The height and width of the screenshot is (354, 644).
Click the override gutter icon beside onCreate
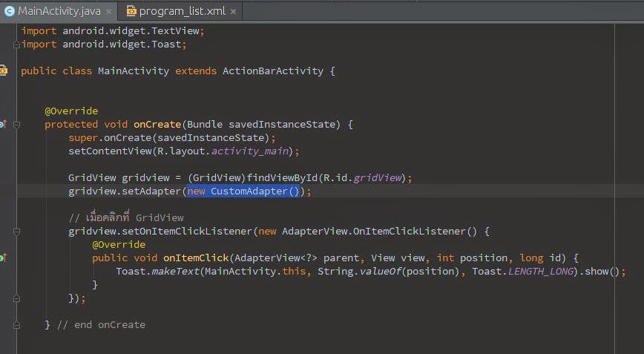[3, 124]
